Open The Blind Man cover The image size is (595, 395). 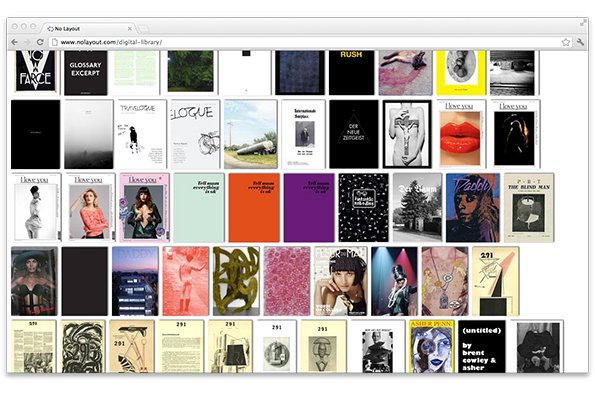click(x=529, y=208)
